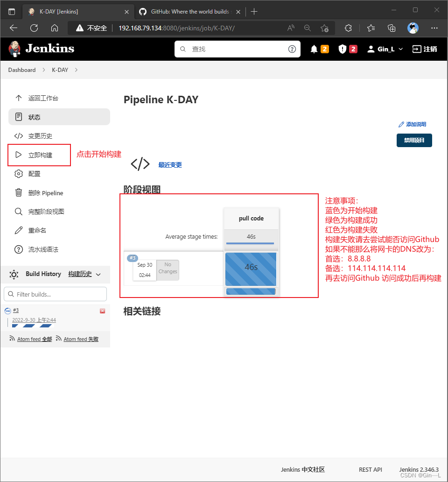Open browser extensions puzzle icon
This screenshot has height=482, width=448.
tap(348, 28)
